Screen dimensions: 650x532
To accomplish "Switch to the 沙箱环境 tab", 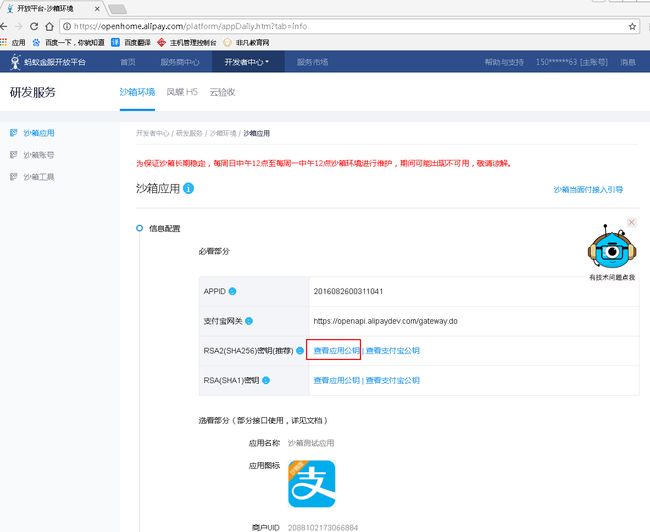I will pos(137,92).
